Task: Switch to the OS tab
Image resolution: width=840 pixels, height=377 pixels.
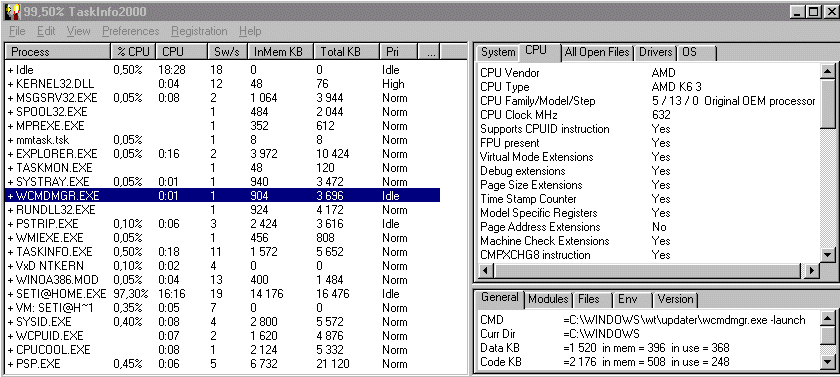Action: coord(696,52)
